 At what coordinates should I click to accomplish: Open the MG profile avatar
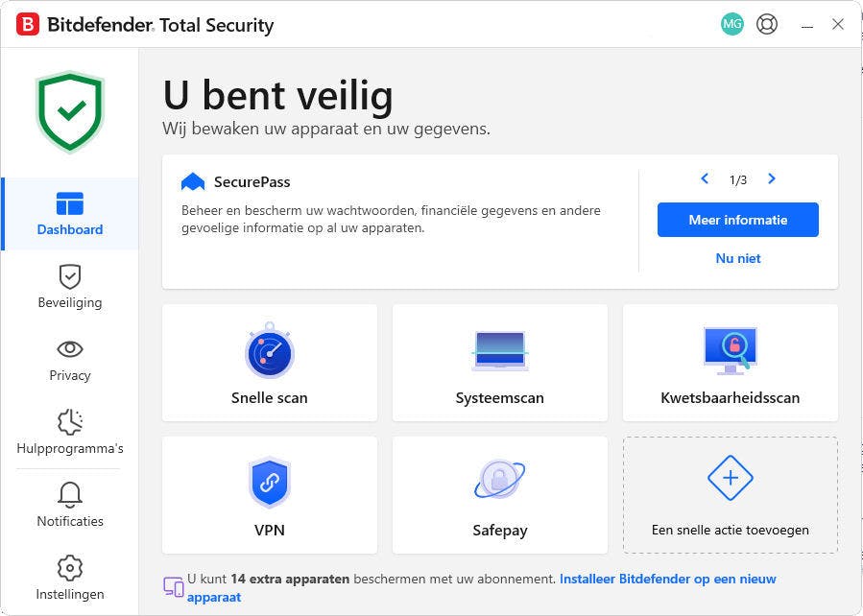tap(731, 23)
